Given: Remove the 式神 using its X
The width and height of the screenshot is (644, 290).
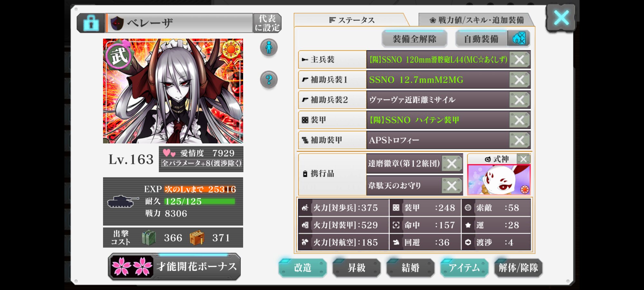Looking at the screenshot, I should (x=524, y=159).
